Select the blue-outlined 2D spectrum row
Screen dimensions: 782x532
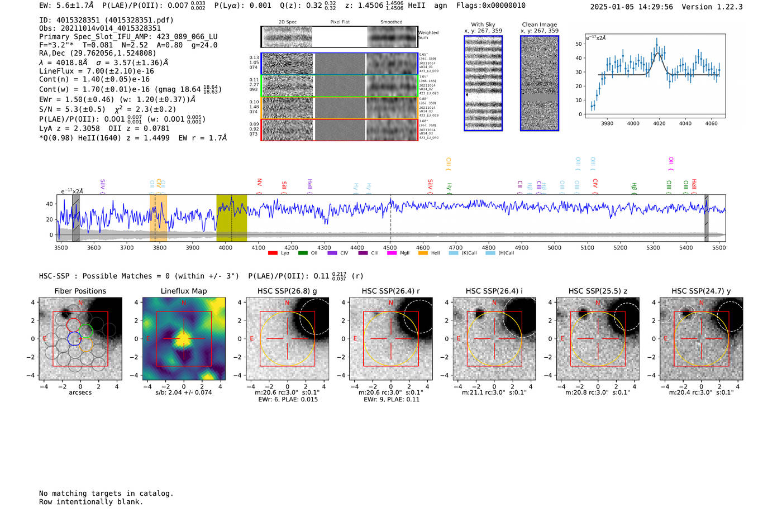339,64
